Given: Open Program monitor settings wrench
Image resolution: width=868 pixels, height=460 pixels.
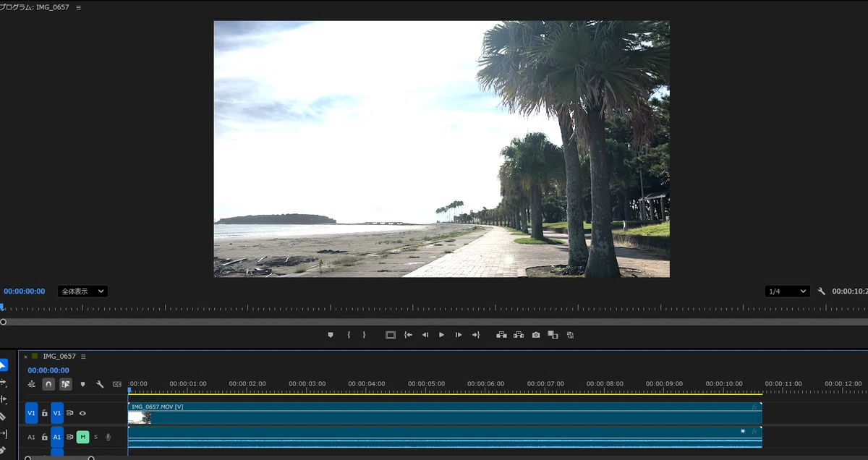Looking at the screenshot, I should (x=822, y=291).
